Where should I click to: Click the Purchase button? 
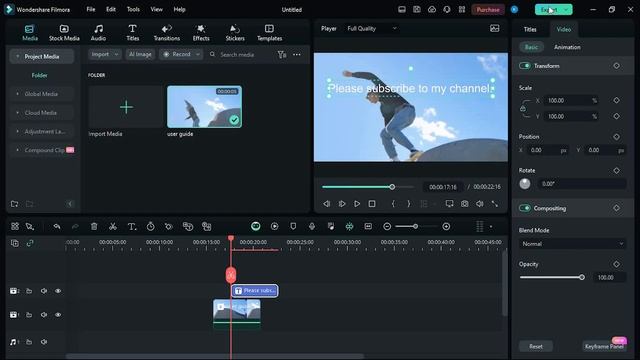[488, 9]
